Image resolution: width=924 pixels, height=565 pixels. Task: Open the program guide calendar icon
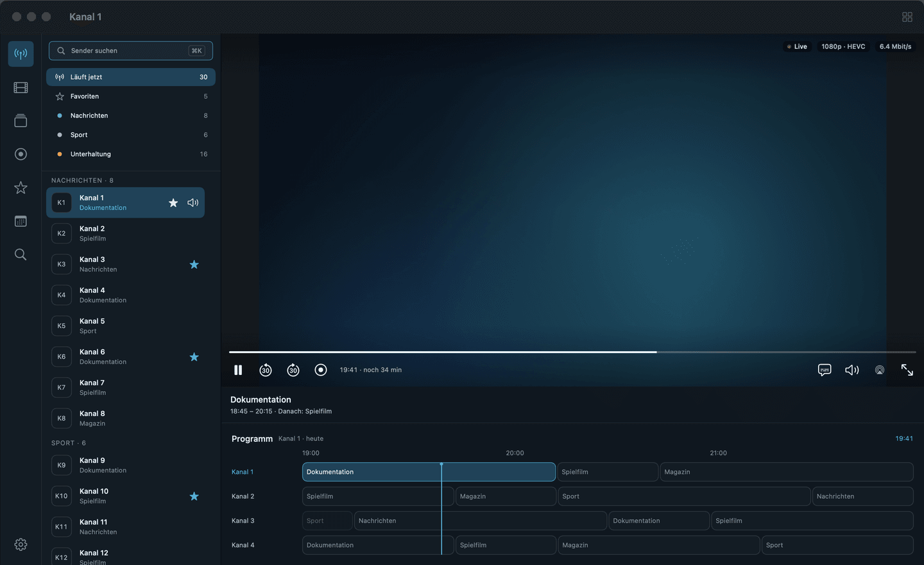pos(21,221)
